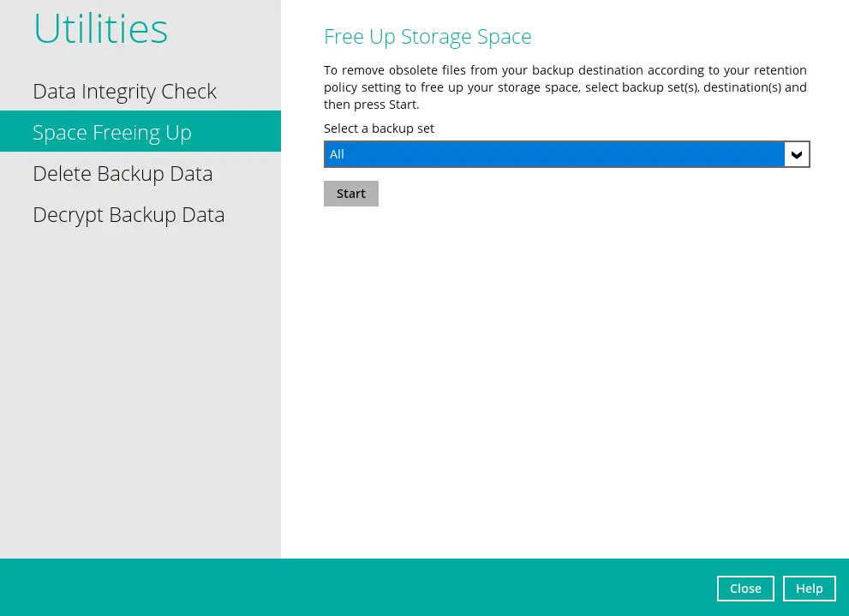Click the Utilities title heading
This screenshot has width=849, height=616.
[100, 28]
